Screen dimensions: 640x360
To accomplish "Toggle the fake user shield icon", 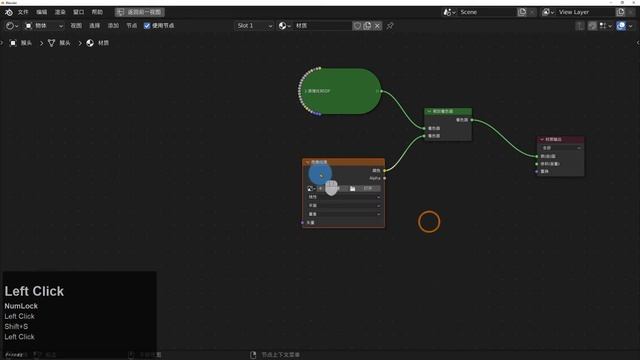I will coord(357,26).
